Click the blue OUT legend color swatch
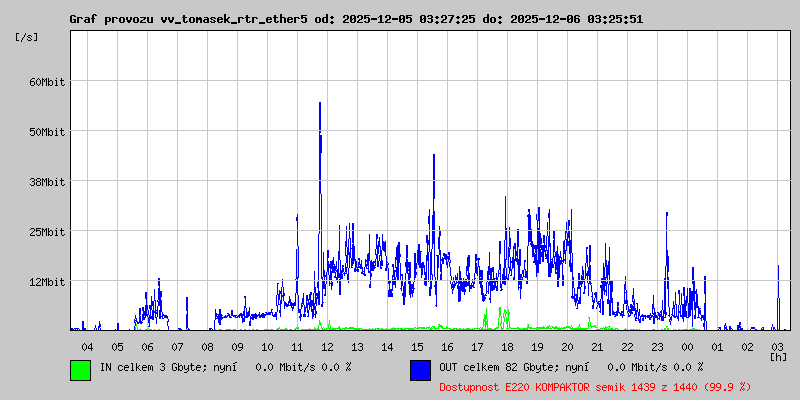This screenshot has width=800, height=400. click(x=420, y=370)
